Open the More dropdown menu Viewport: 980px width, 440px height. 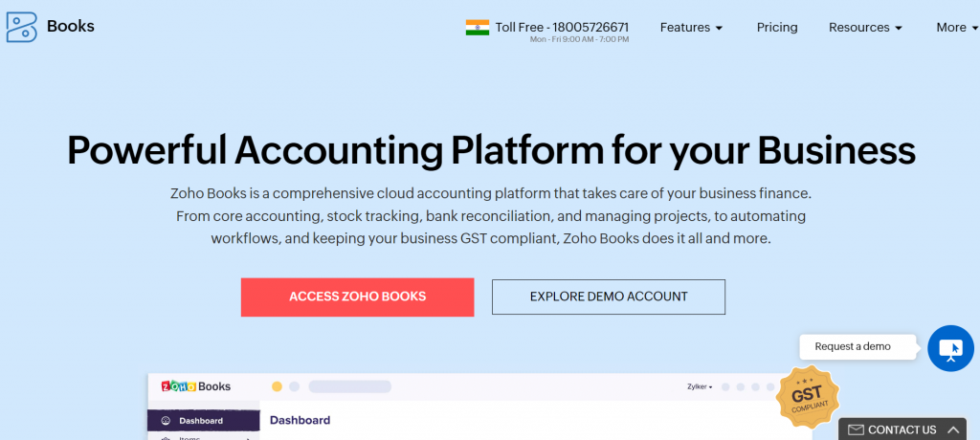pos(957,28)
